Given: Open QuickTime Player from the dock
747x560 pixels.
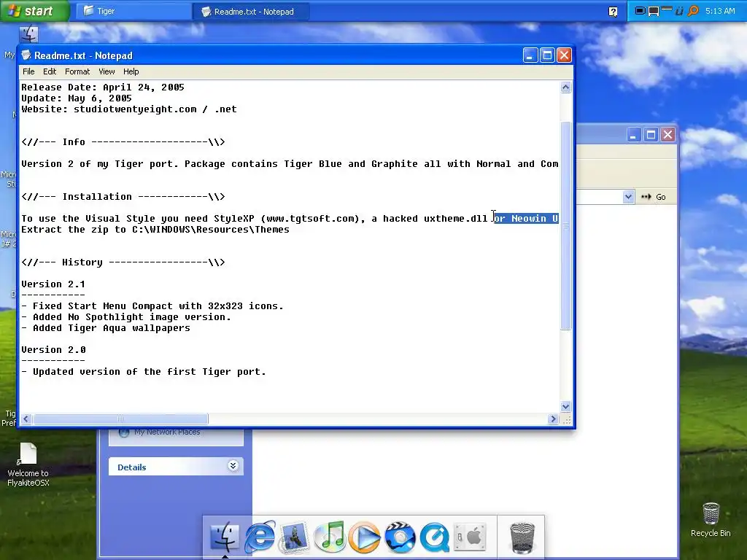Looking at the screenshot, I should click(435, 537).
